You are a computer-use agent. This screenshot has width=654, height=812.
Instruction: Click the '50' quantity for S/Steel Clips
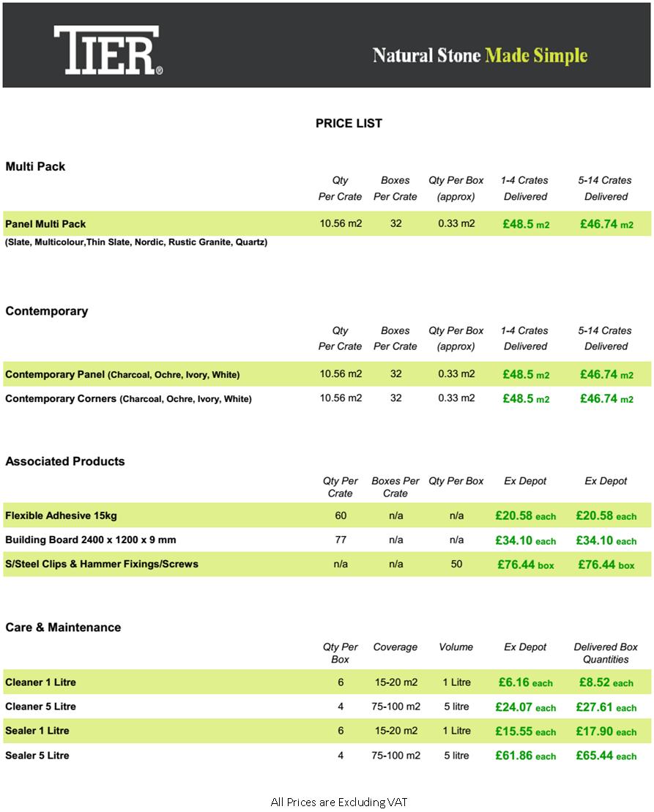(x=456, y=564)
